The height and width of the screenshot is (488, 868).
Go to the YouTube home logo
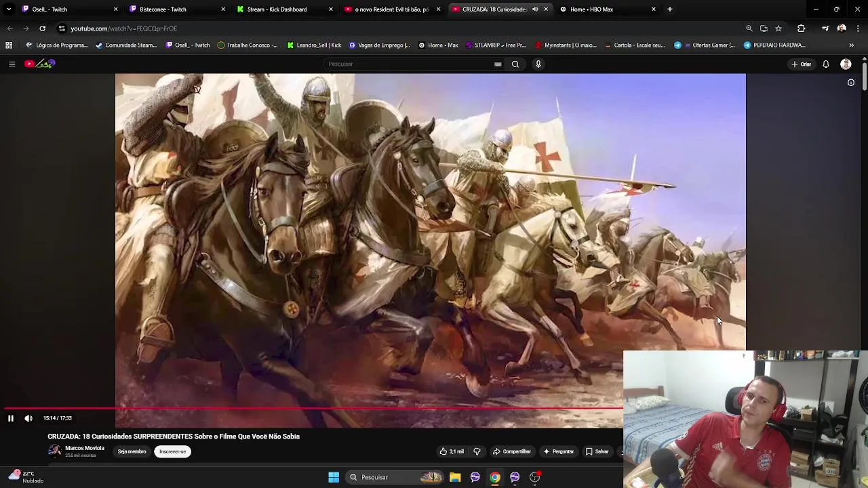point(39,64)
